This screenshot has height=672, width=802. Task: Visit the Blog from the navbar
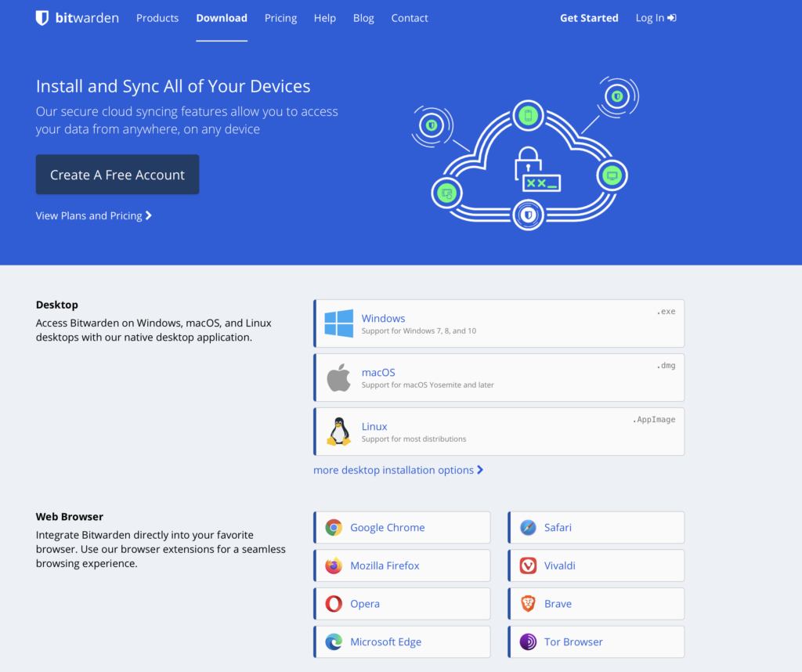pos(363,18)
